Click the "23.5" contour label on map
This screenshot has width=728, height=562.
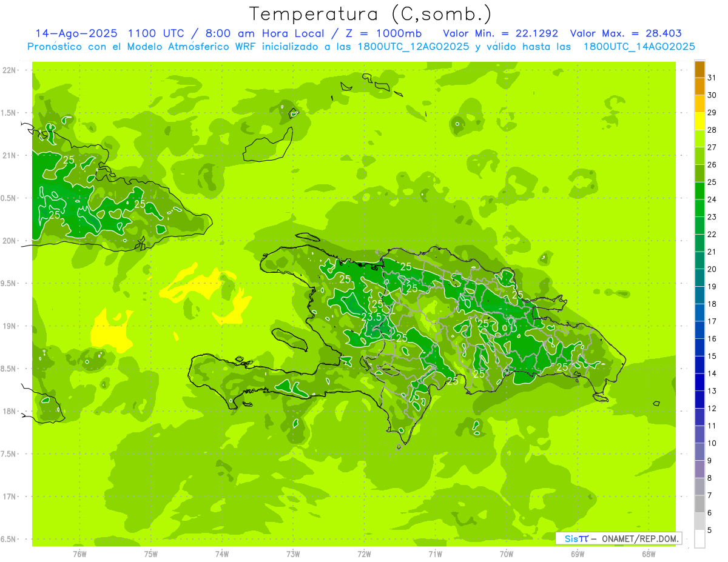point(371,317)
